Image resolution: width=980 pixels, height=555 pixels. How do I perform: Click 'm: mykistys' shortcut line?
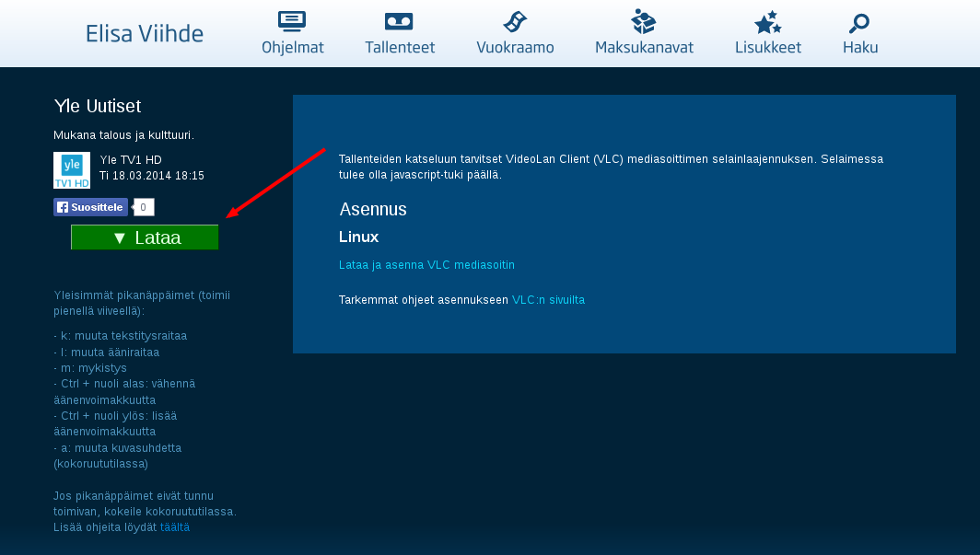click(90, 368)
